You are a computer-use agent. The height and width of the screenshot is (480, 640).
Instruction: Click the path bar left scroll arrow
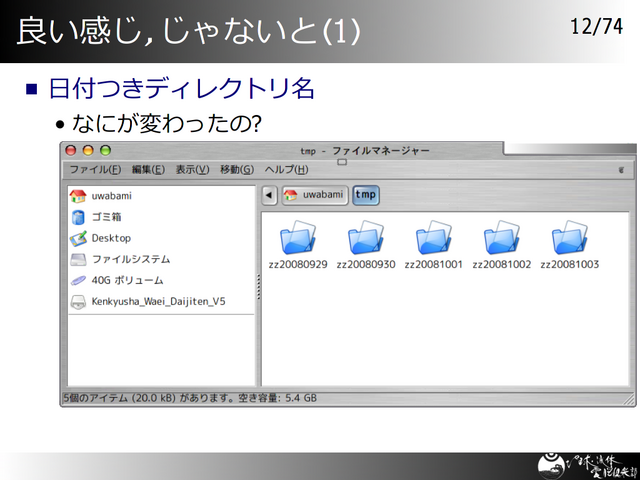click(x=269, y=195)
